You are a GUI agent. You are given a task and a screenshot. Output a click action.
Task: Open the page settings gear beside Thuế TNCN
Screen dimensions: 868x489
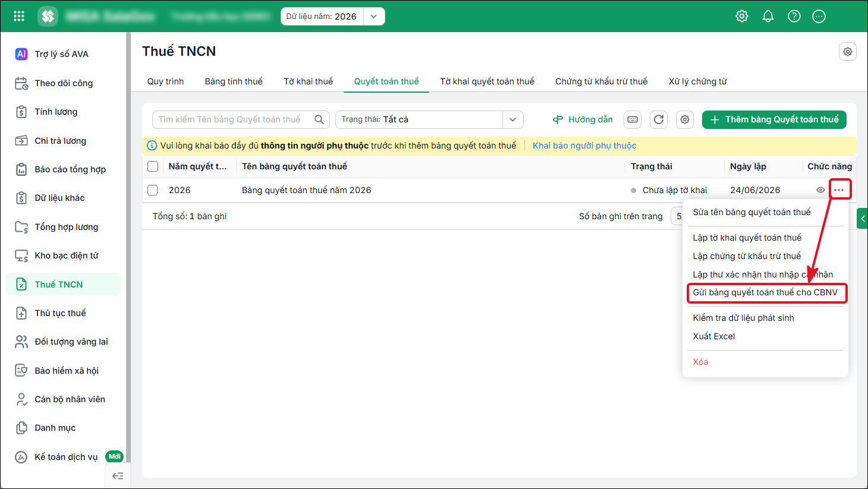848,52
